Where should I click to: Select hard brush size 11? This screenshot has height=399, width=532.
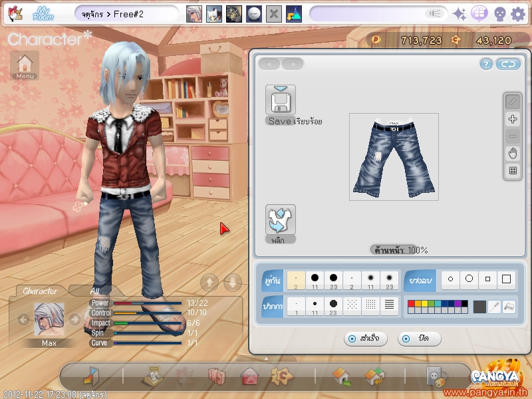(315, 280)
